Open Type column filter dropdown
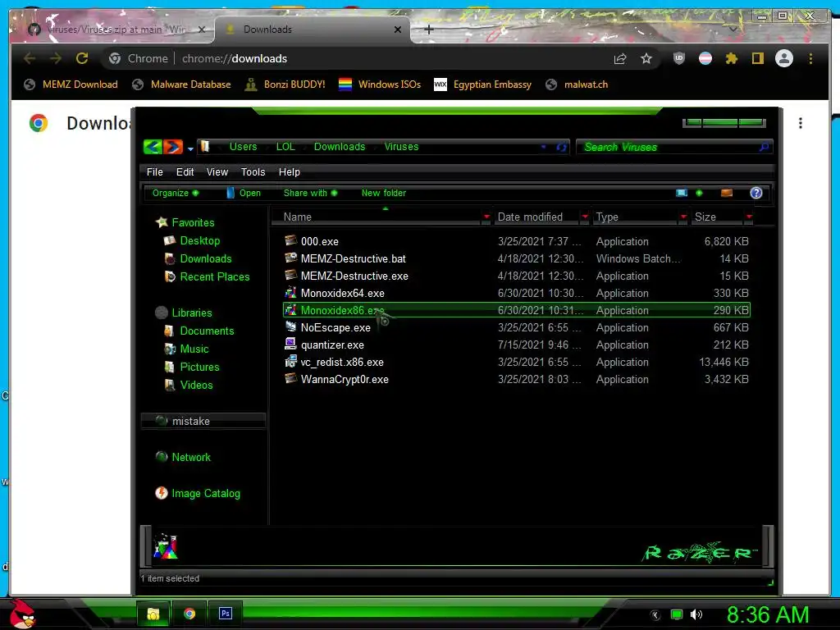This screenshot has width=840, height=630. [x=683, y=217]
